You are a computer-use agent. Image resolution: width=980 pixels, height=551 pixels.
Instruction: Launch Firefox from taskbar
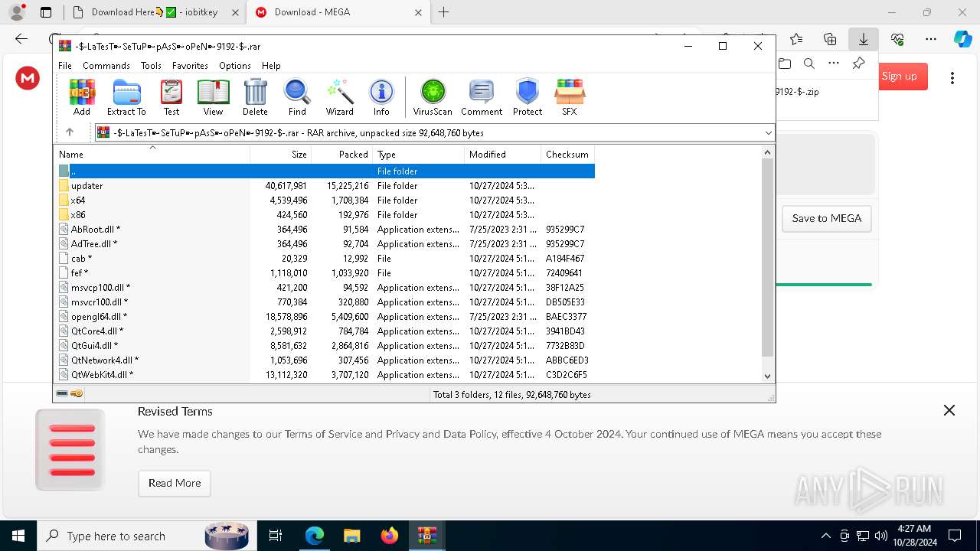[390, 536]
